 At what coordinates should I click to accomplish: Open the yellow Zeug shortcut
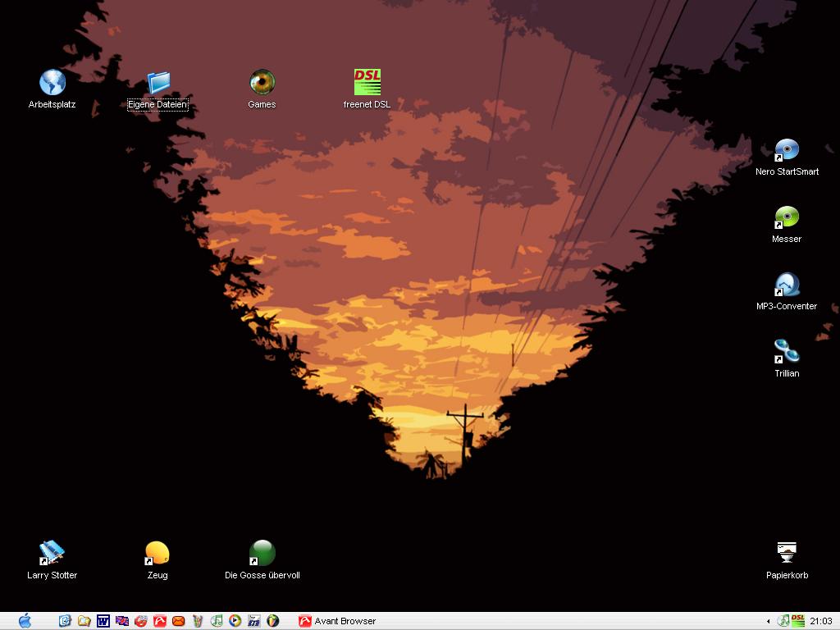click(157, 554)
